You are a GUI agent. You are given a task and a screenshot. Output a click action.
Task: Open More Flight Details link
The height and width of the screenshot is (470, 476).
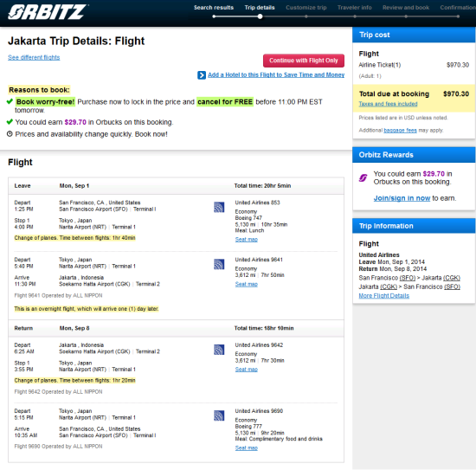click(383, 296)
